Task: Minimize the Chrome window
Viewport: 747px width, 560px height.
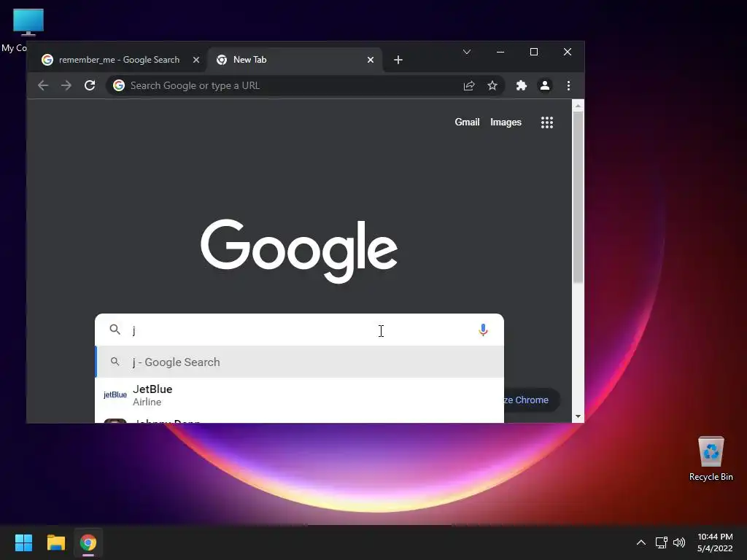Action: click(500, 52)
